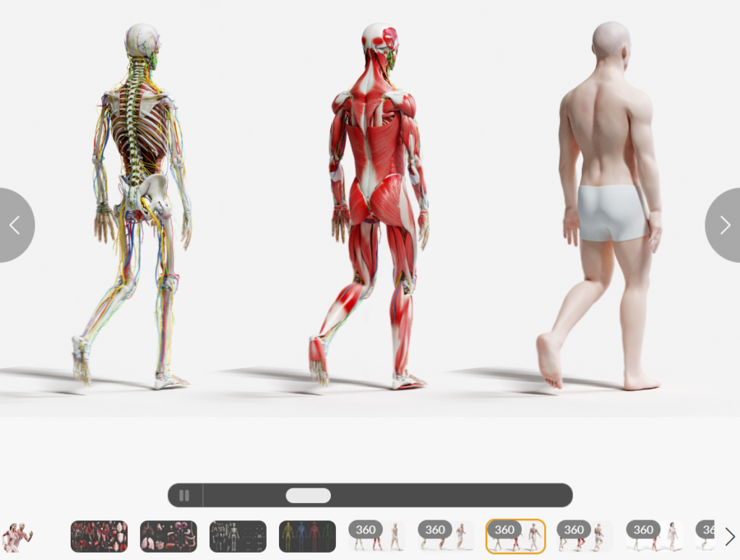This screenshot has height=560, width=740.
Task: Select the dark skeleton parts thumbnail
Action: [x=238, y=536]
